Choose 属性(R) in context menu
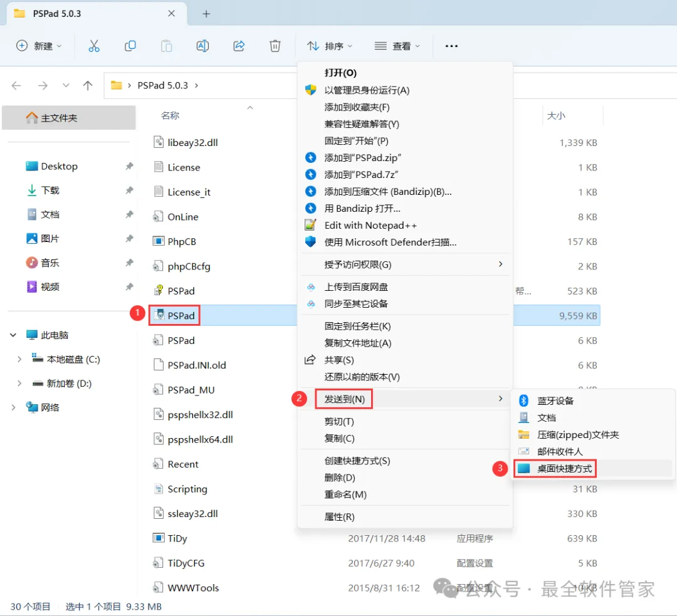Image resolution: width=677 pixels, height=616 pixels. [405, 517]
